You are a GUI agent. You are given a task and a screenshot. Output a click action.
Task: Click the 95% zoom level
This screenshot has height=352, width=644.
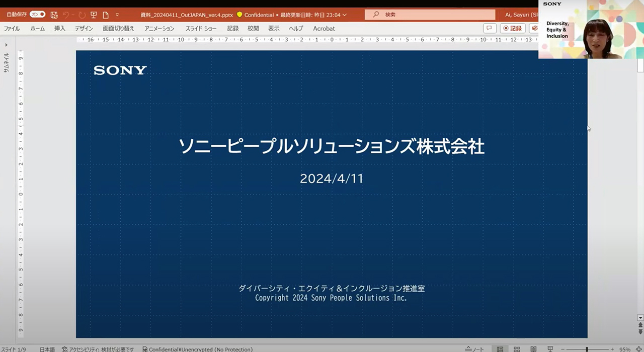pyautogui.click(x=625, y=349)
